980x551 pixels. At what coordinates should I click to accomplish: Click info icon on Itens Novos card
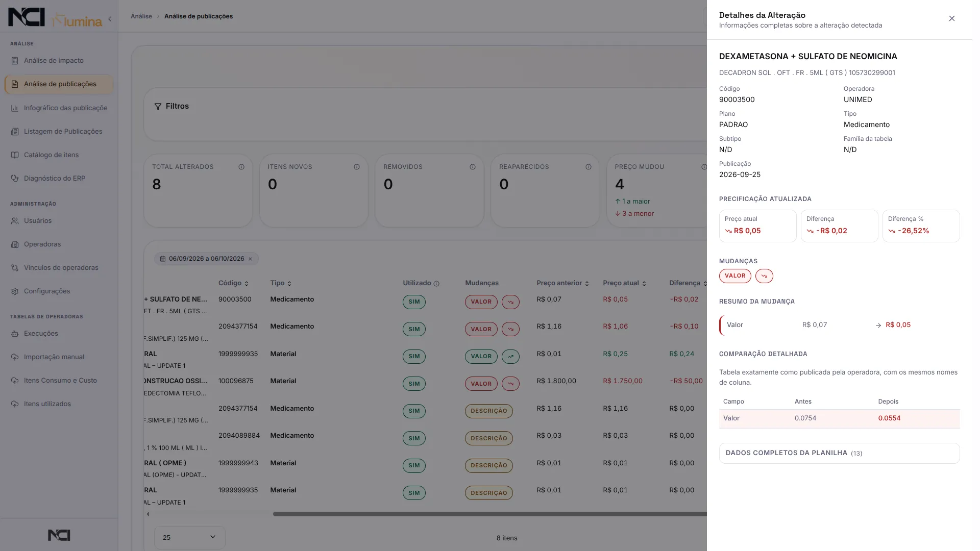coord(357,167)
